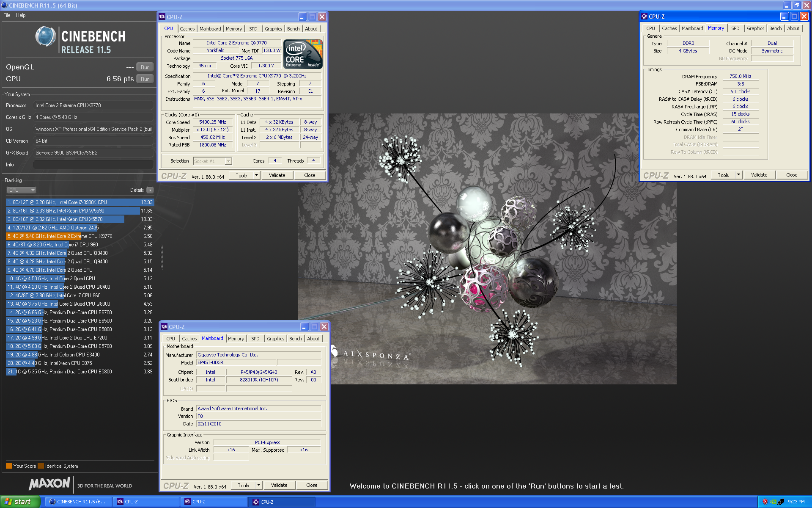The height and width of the screenshot is (508, 812).
Task: Click the rendered Cinebench scene image
Action: (487, 249)
